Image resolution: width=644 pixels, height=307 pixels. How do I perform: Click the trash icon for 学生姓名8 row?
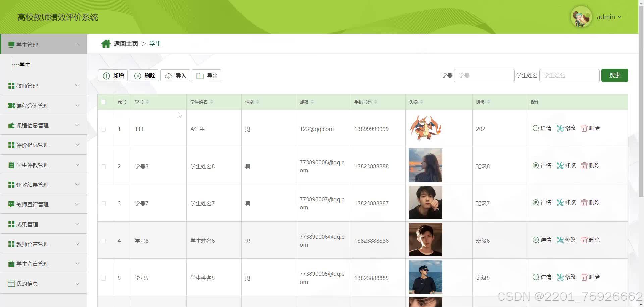pyautogui.click(x=584, y=166)
